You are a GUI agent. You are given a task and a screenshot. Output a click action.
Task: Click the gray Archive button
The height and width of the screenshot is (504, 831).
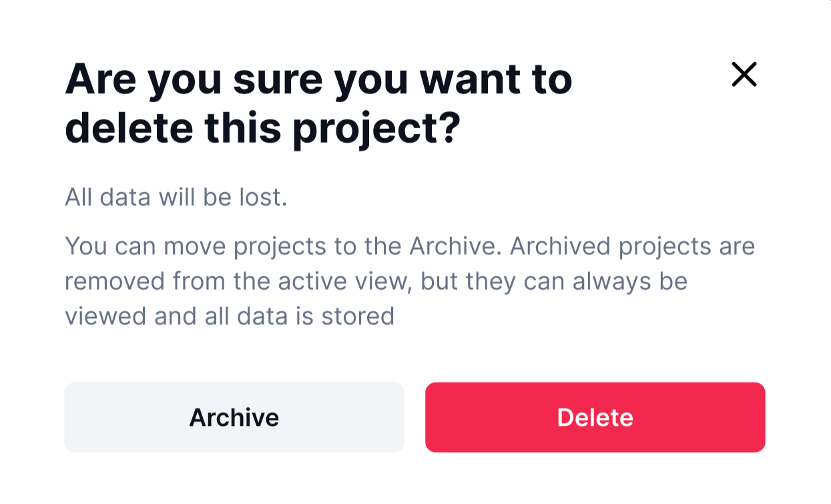(234, 417)
